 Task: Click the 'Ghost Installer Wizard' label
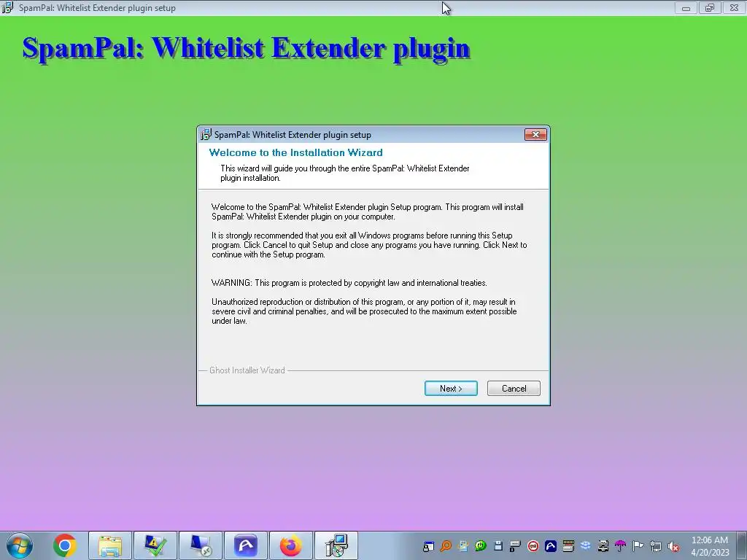coord(247,370)
